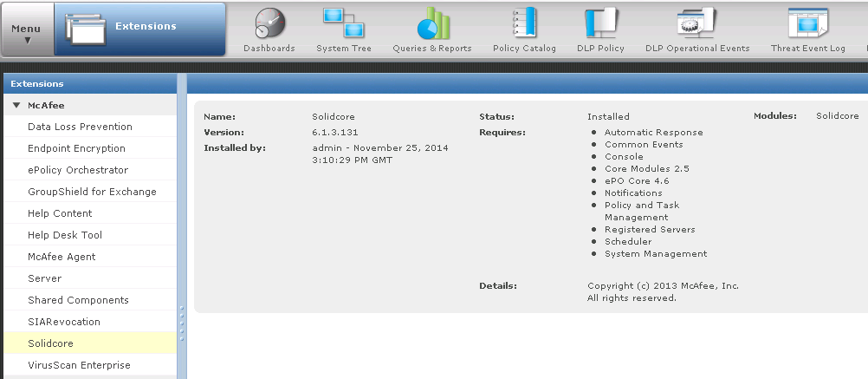868x379 pixels.
Task: Click the Console requirement entry
Action: tap(624, 156)
